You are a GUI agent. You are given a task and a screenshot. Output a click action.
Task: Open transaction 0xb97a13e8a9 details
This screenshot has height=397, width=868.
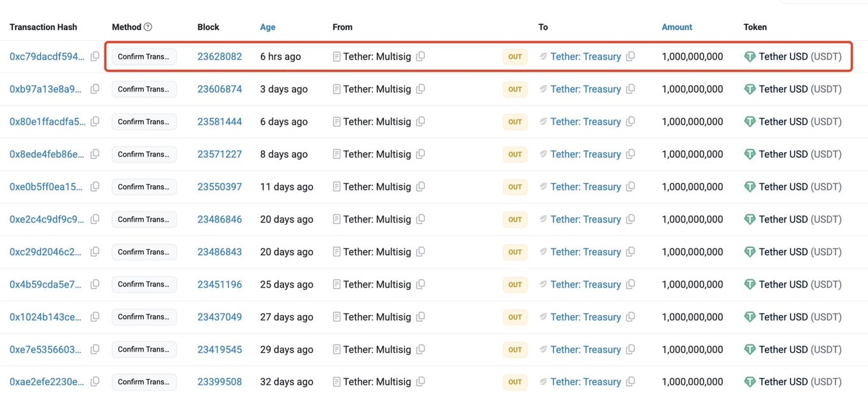click(x=45, y=89)
